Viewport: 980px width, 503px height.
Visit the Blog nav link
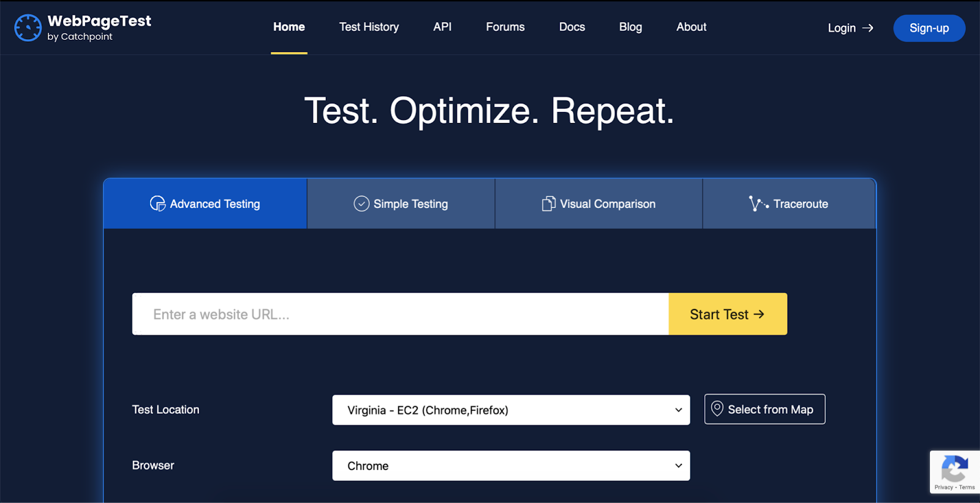[x=630, y=27]
